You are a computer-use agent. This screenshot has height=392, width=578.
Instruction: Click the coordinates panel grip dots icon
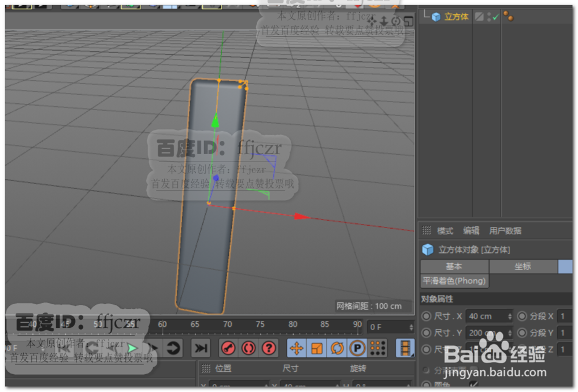coord(206,368)
